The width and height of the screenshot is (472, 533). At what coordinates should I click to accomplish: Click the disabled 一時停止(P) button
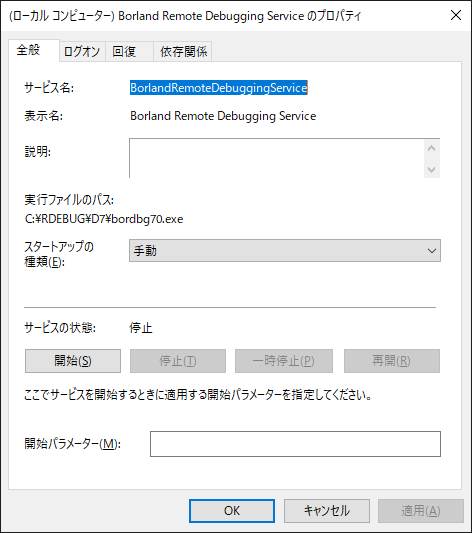coord(284,361)
